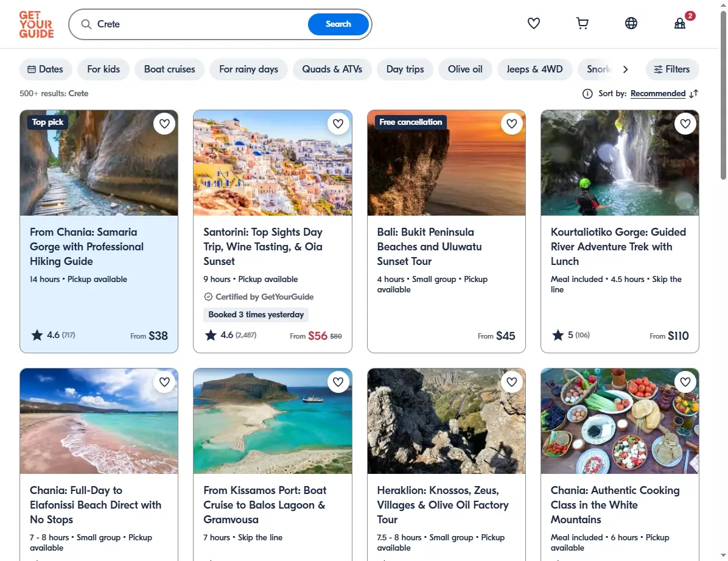Screen dimensions: 728x561
Task: Click the Balos Lagoon aerial photo
Action: 273,421
